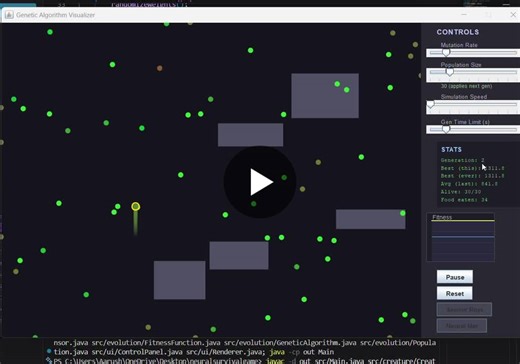The height and width of the screenshot is (364, 520).
Task: Adjust the Mutation Rate slider thumb
Action: 446,52
